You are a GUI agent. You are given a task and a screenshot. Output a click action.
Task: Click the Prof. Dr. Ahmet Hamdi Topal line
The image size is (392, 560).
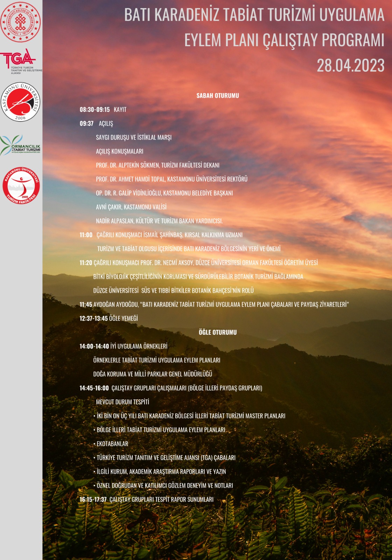(172, 179)
